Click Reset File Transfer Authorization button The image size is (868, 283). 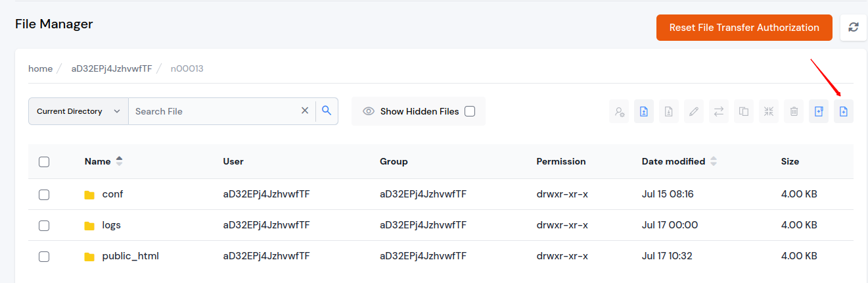(744, 28)
